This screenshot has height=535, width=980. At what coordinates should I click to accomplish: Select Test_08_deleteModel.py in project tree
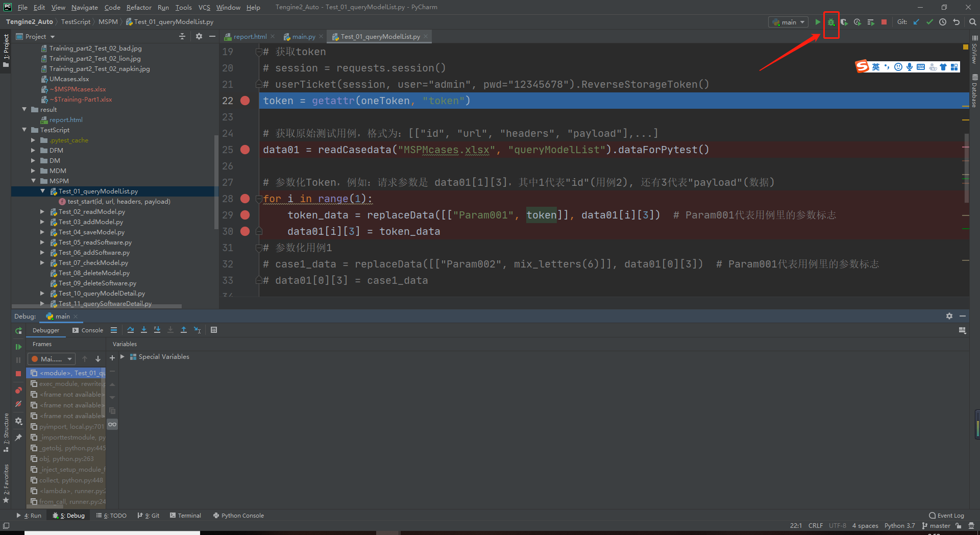[94, 273]
